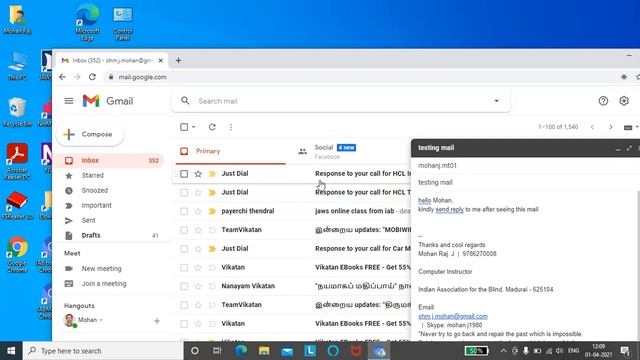Tick the select-all checkbox in toolbar

[184, 127]
